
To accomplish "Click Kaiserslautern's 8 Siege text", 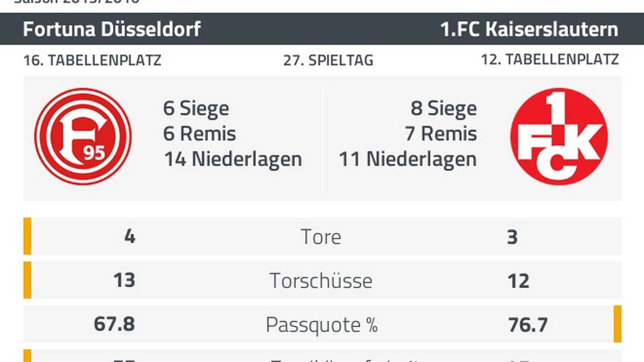I will (443, 109).
